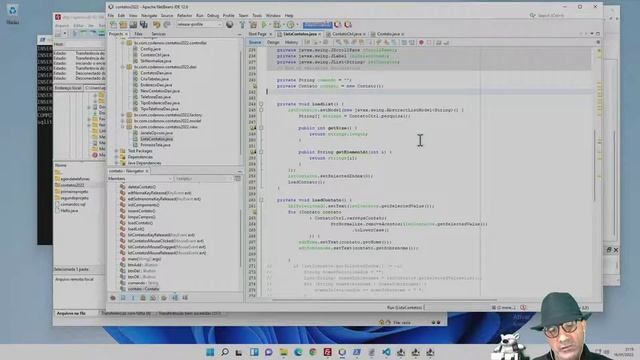The height and width of the screenshot is (360, 640).
Task: Toggle Show Inner Classes in Navigator
Action: (x=153, y=298)
